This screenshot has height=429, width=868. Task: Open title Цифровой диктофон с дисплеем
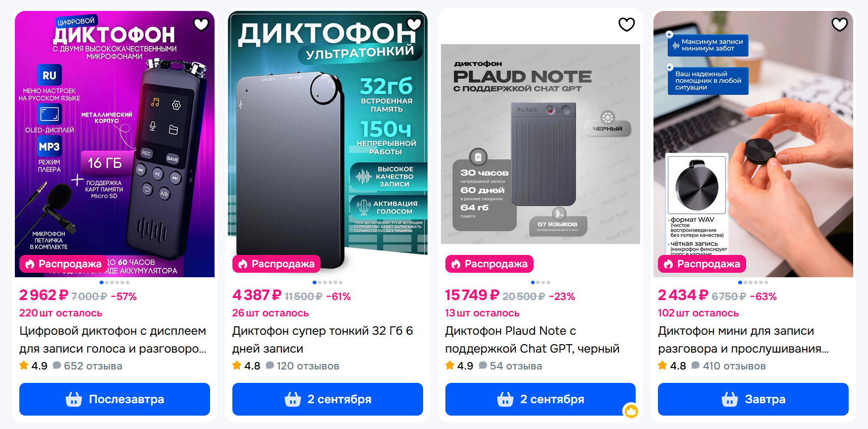click(113, 340)
